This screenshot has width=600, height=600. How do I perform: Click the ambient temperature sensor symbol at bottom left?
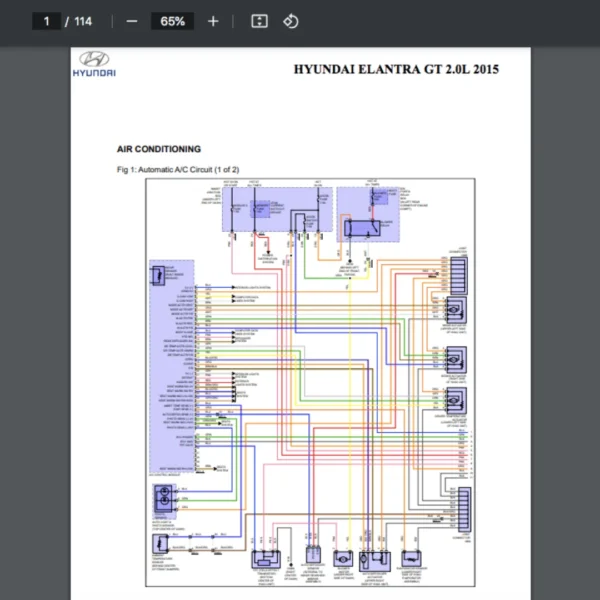[159, 544]
